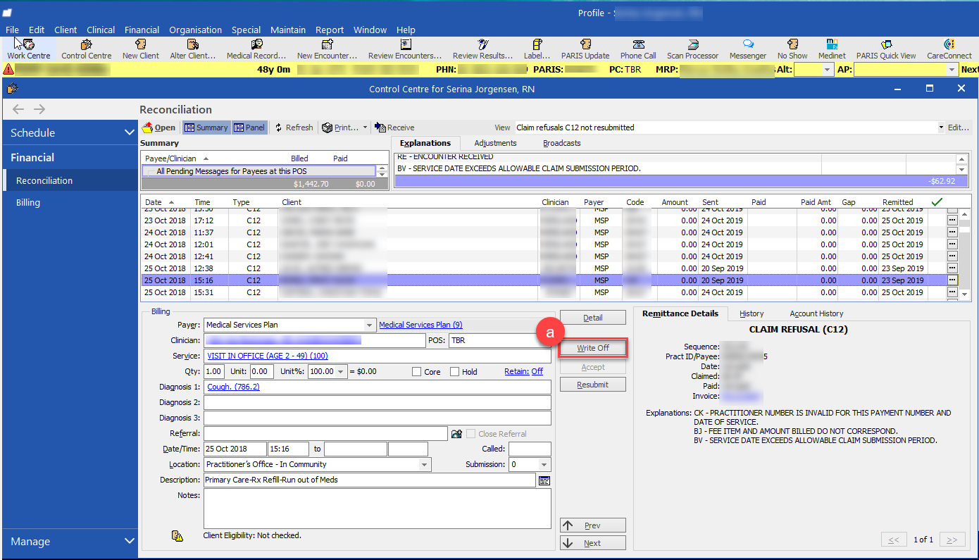Enable the Core checkbox
Viewport: 979px width, 560px height.
(417, 372)
